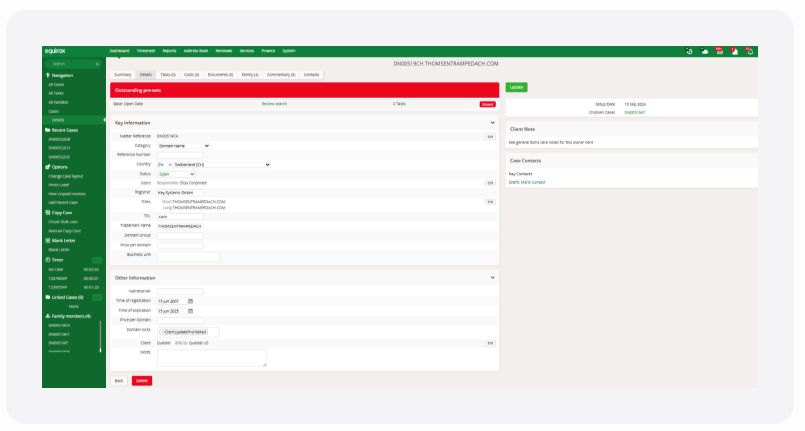Click the green Update button
The height and width of the screenshot is (431, 805).
(516, 87)
